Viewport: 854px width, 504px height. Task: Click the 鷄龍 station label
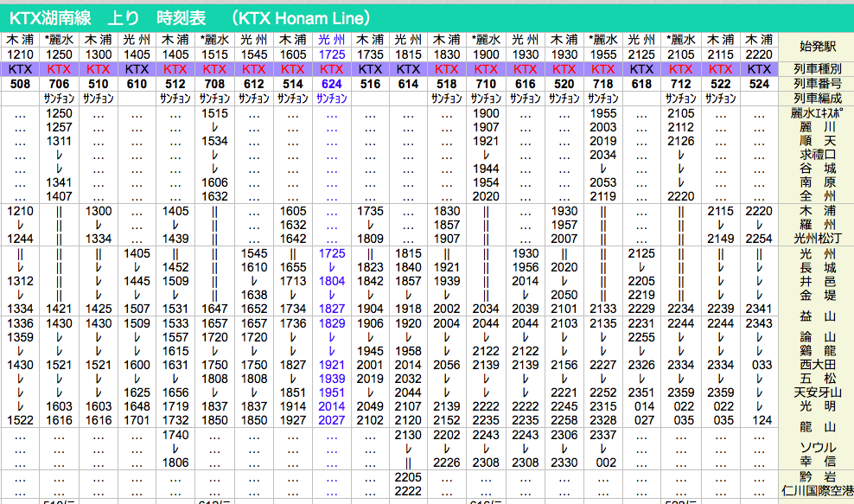click(818, 351)
